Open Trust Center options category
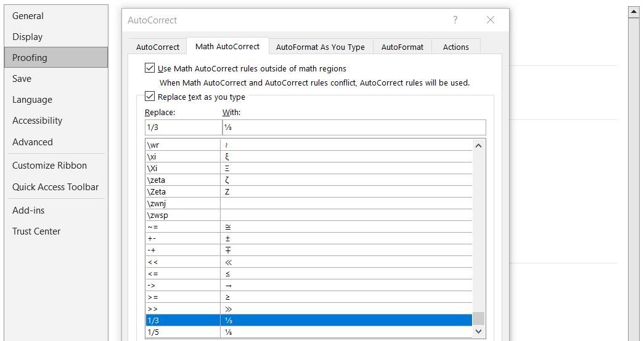The width and height of the screenshot is (644, 341). click(x=56, y=231)
